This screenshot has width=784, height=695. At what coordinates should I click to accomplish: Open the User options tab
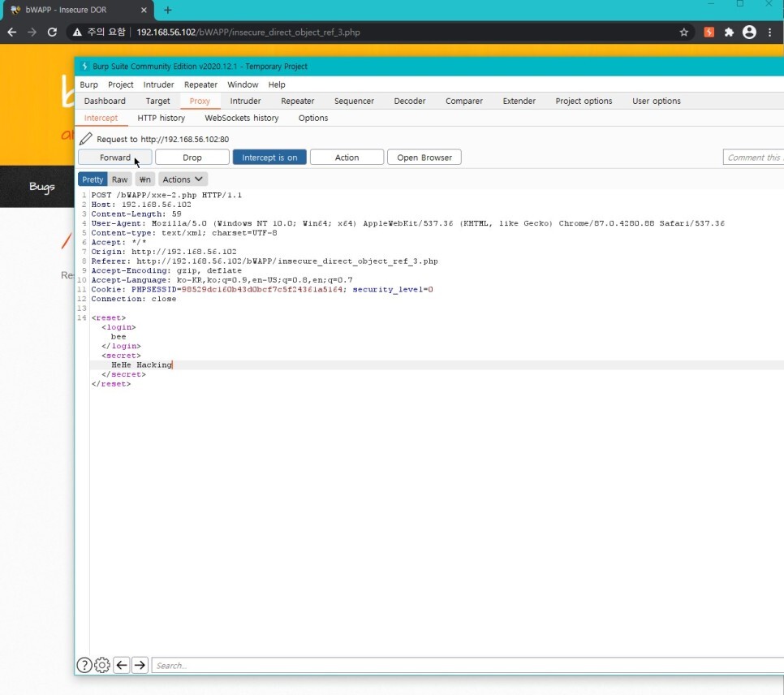[657, 101]
